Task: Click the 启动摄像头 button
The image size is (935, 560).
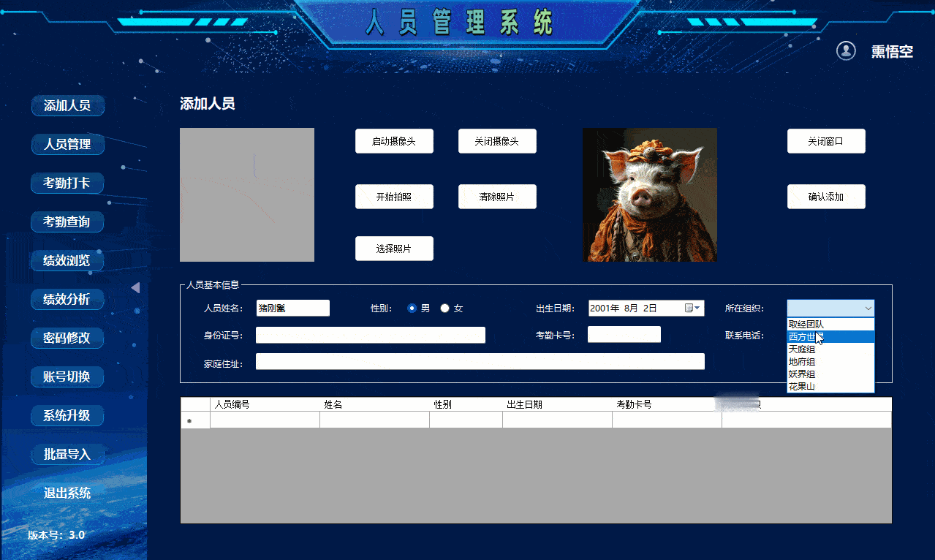Action: click(x=394, y=141)
